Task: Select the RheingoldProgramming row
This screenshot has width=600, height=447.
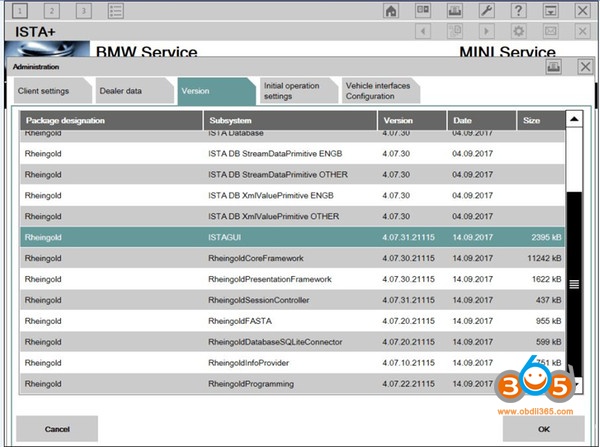Action: tap(292, 384)
